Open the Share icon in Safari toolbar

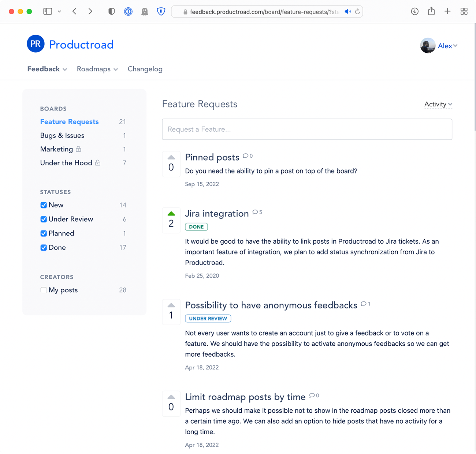point(431,11)
